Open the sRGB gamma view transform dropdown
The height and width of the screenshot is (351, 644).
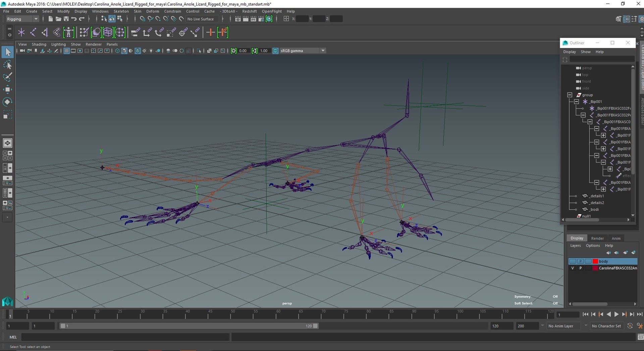(303, 51)
